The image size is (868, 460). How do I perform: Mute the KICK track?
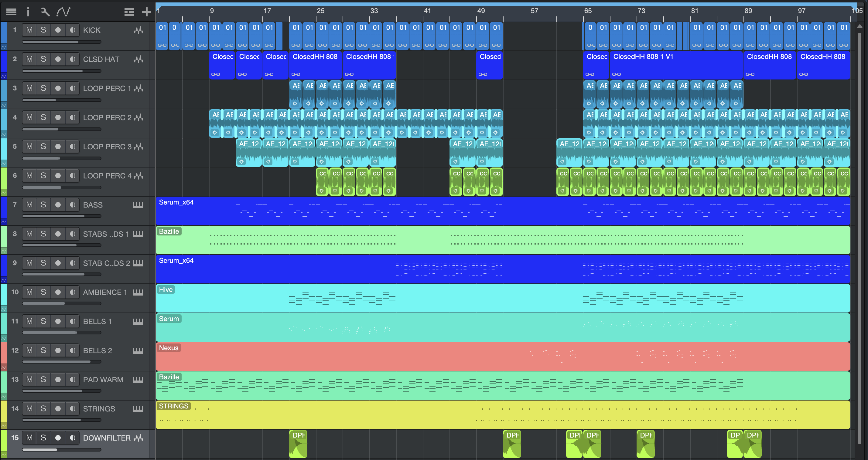click(x=30, y=30)
